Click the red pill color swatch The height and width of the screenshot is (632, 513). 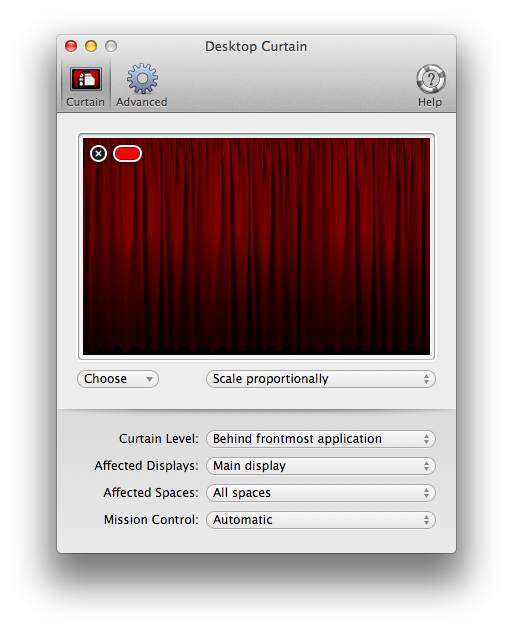127,154
